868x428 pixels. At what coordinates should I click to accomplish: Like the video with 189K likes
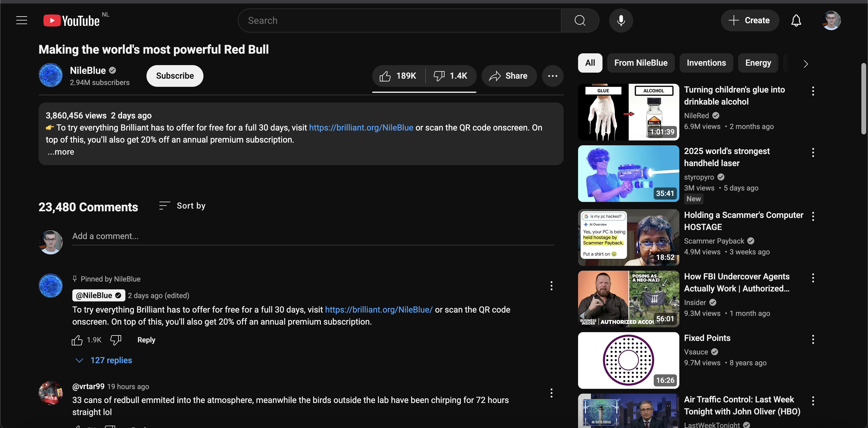tap(399, 76)
